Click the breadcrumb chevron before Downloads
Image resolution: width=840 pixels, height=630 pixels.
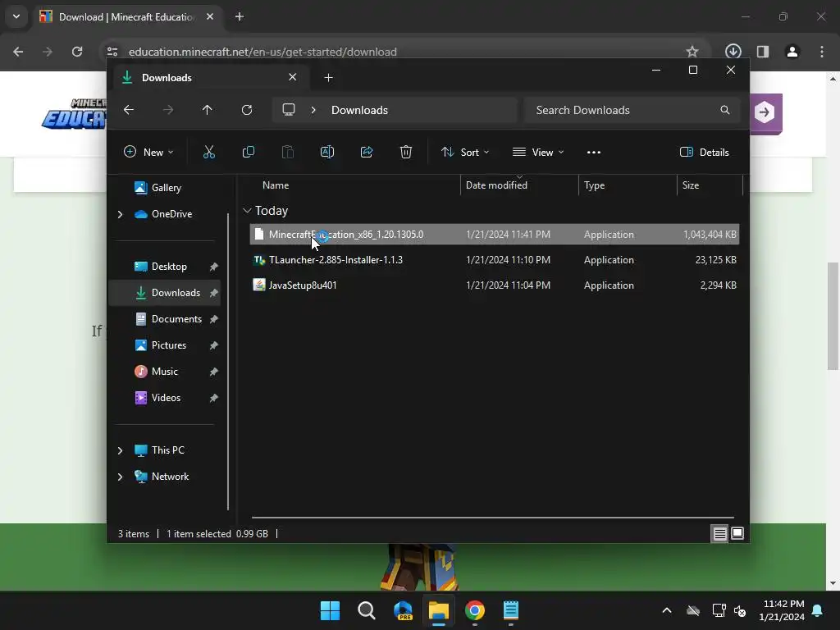(313, 110)
